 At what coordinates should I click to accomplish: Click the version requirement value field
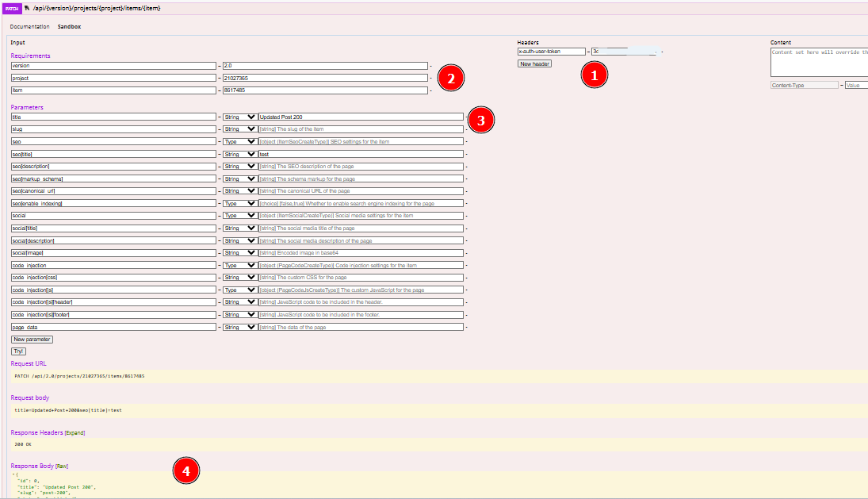pos(325,66)
